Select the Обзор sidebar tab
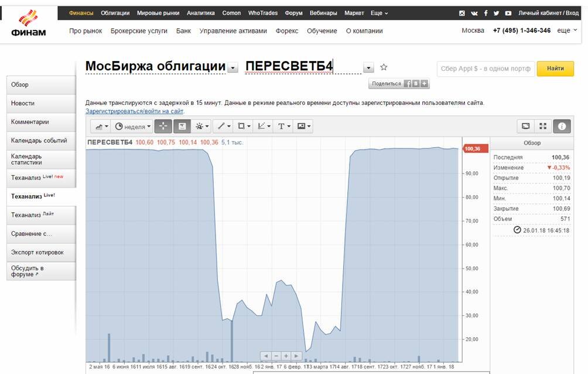The width and height of the screenshot is (588, 374). [41, 85]
